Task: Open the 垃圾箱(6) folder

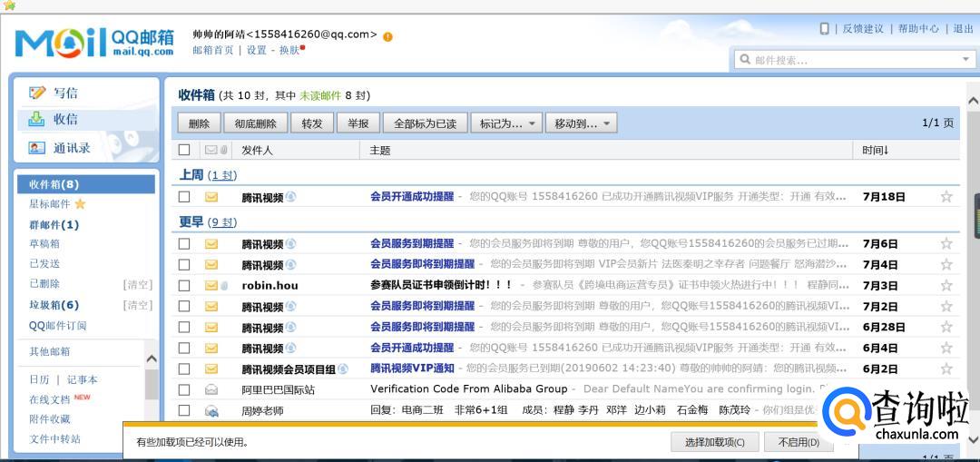Action: point(54,305)
